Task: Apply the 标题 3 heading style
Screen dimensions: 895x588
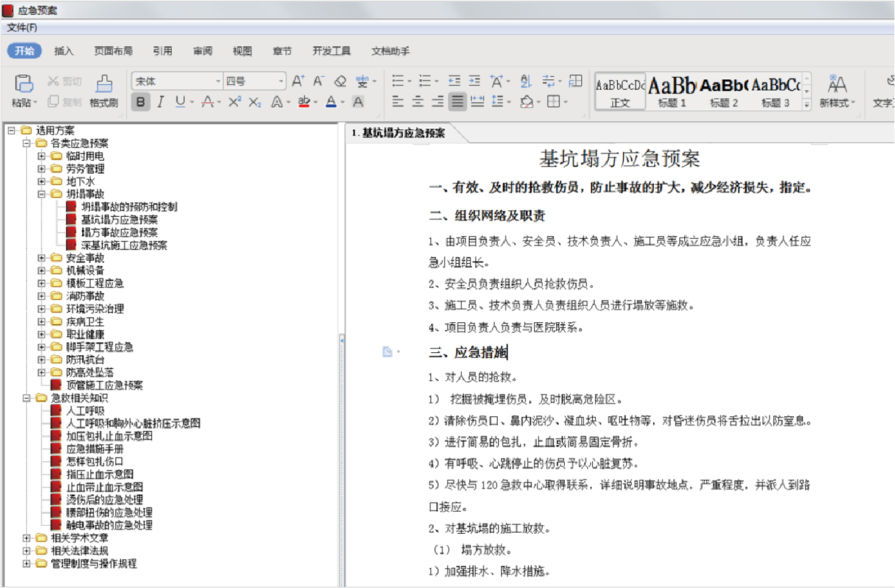Action: tap(776, 92)
